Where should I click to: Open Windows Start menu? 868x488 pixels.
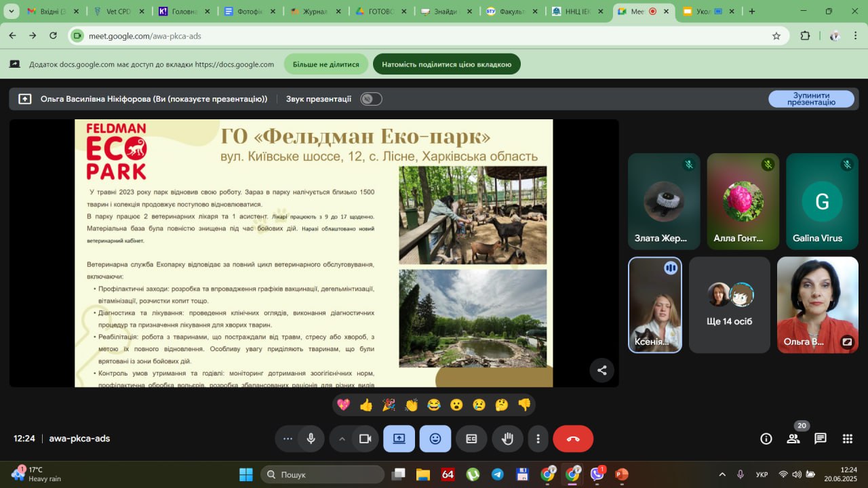click(x=245, y=474)
